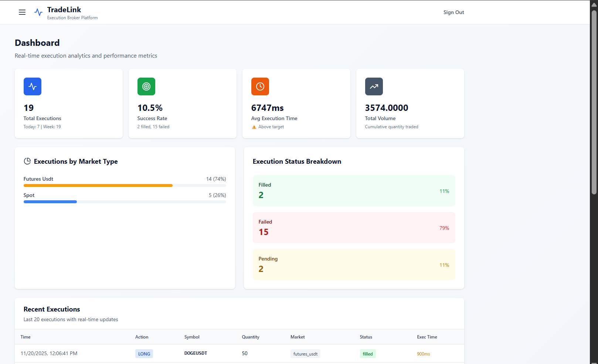Open the Failed status breakdown card

pyautogui.click(x=354, y=228)
